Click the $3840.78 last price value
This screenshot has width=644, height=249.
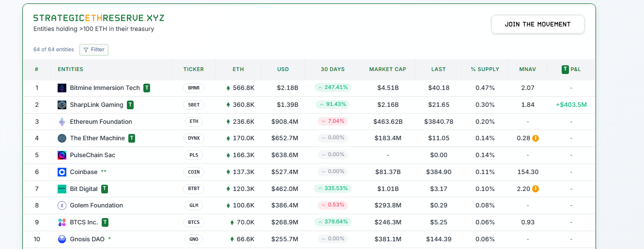point(439,122)
